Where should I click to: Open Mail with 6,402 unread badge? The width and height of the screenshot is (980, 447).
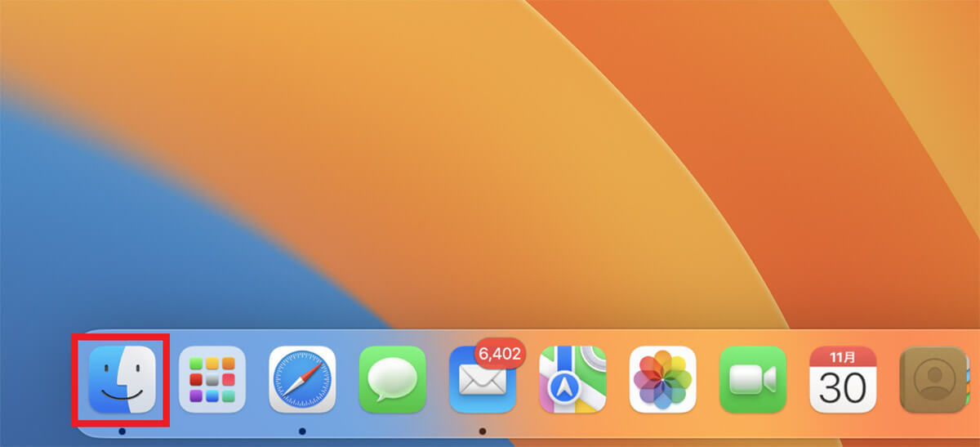[x=483, y=379]
